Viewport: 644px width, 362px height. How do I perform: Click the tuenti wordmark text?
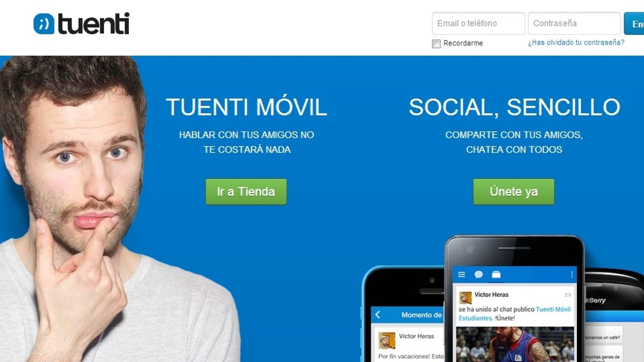coord(94,24)
